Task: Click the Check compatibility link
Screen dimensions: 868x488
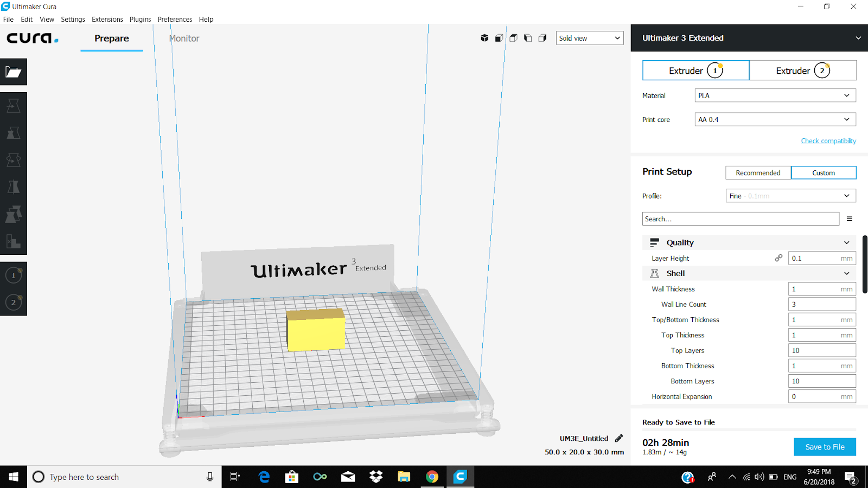Action: click(828, 141)
